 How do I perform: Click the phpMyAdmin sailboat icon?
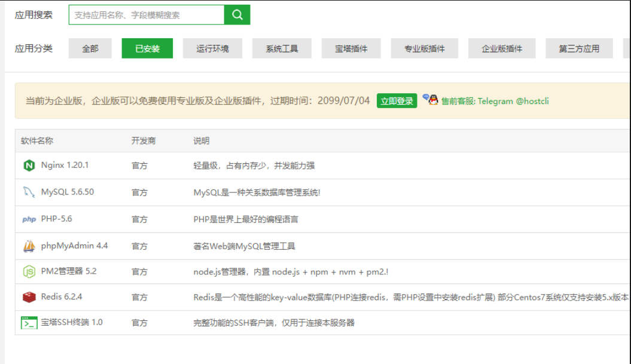(x=29, y=246)
